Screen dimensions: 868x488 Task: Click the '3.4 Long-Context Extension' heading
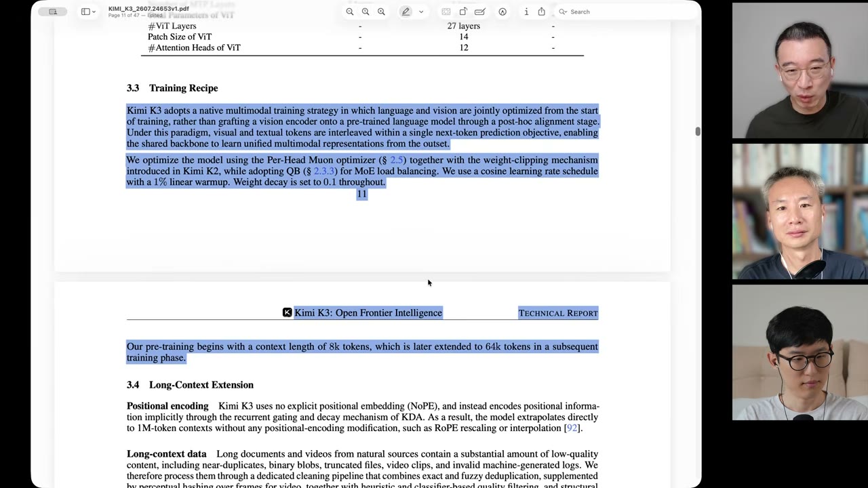190,385
